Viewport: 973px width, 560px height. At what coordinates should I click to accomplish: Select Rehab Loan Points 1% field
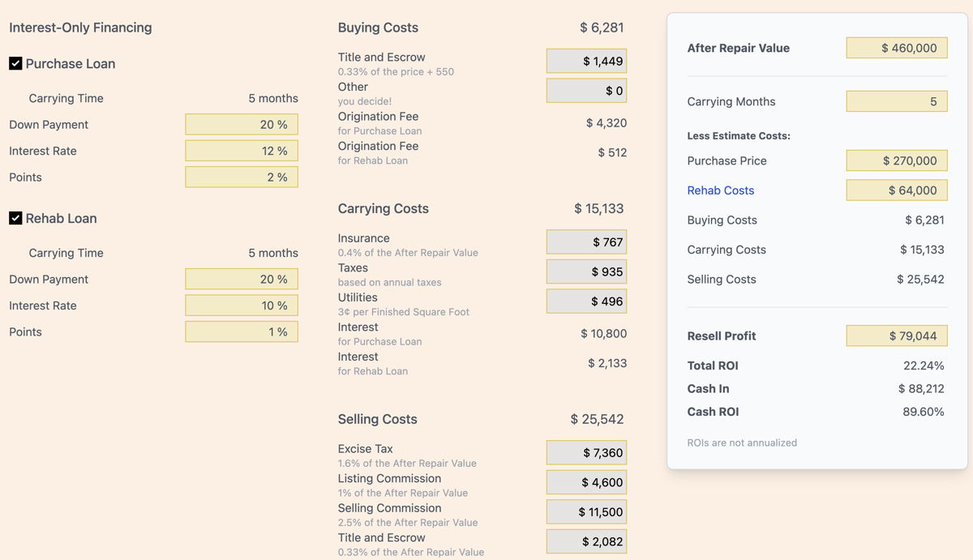242,331
